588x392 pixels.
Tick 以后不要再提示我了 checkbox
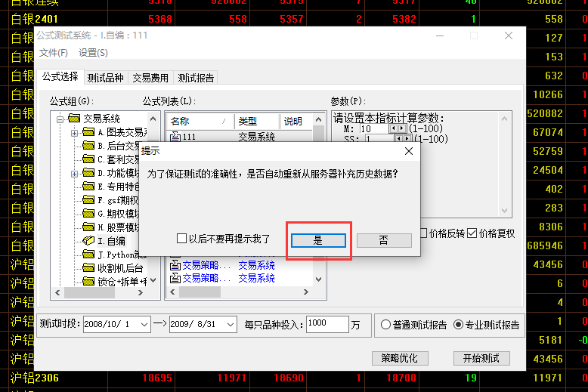pos(181,239)
